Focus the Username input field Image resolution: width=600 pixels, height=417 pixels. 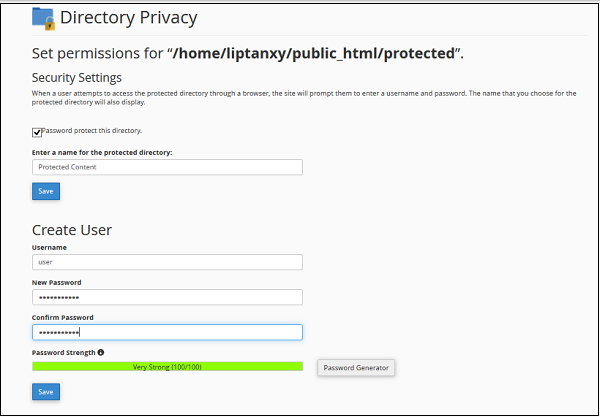click(x=167, y=262)
